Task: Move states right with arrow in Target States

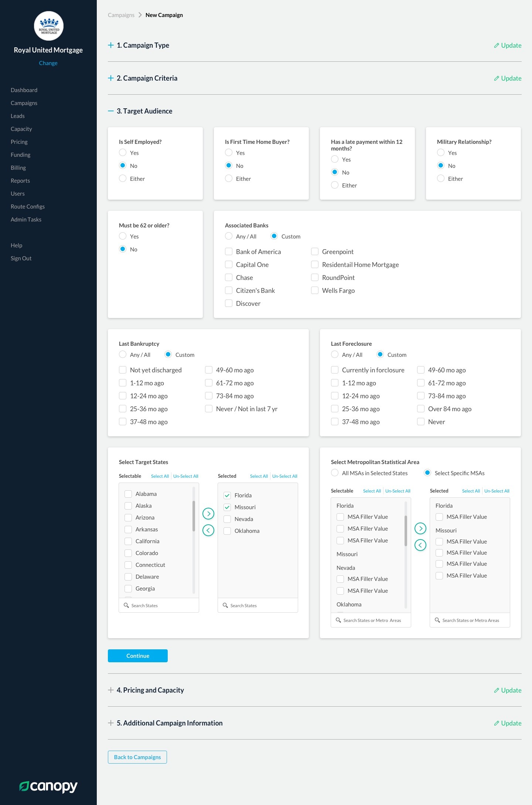Action: (x=208, y=514)
